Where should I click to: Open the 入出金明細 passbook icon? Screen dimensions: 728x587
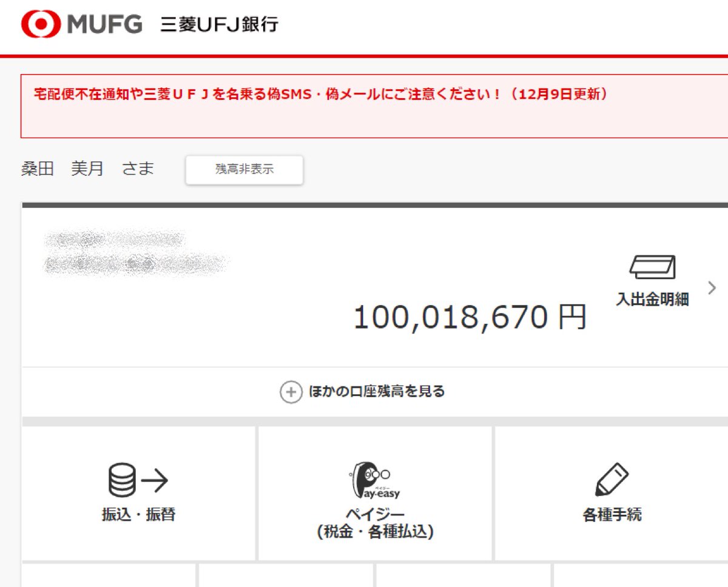pos(652,267)
